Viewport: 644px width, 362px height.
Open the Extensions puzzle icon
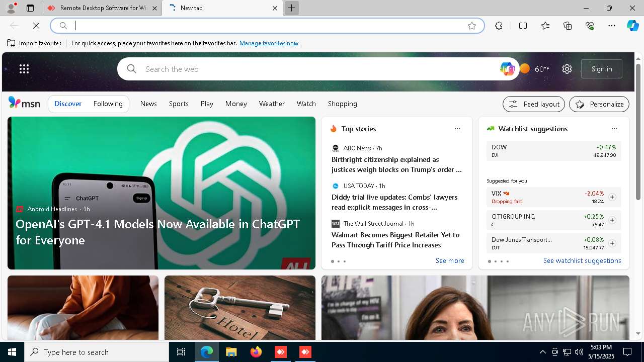click(499, 26)
